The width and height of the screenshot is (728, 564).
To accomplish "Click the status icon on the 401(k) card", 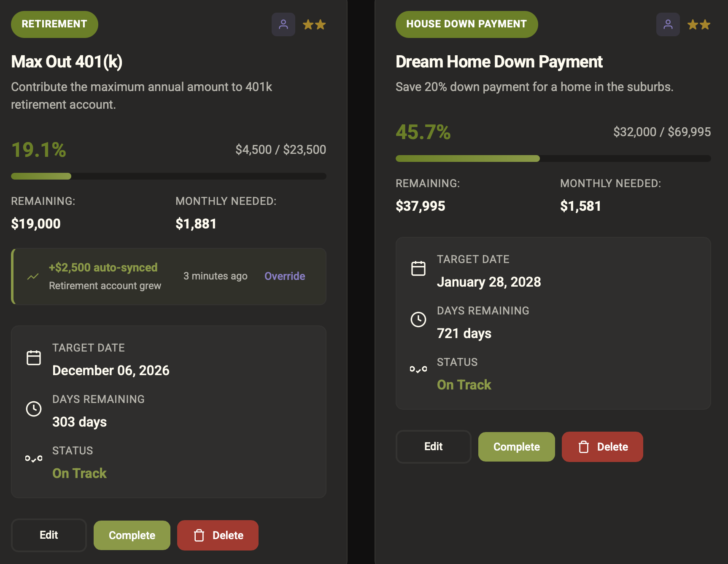I will pos(34,459).
